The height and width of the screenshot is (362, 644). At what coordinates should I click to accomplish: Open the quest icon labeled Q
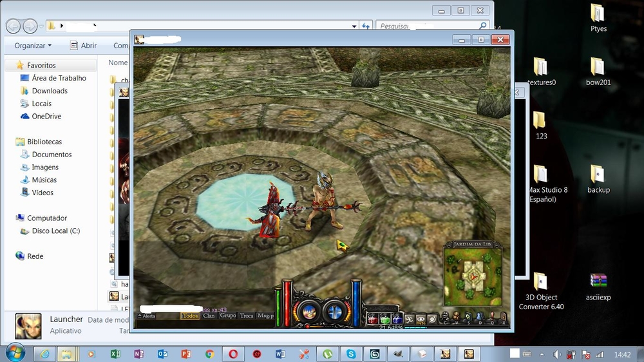[x=492, y=317]
